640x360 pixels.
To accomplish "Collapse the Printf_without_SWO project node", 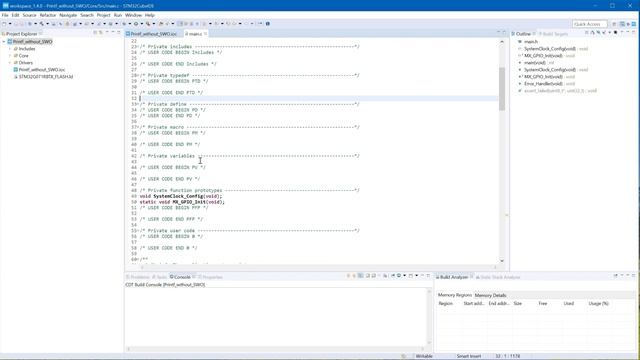I will (x=4, y=42).
